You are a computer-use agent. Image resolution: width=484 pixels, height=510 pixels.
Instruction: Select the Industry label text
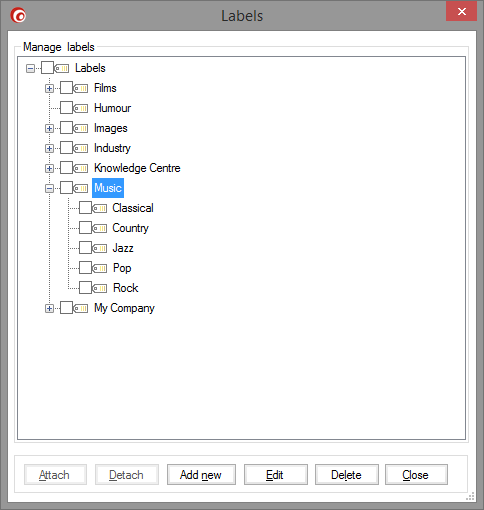112,148
